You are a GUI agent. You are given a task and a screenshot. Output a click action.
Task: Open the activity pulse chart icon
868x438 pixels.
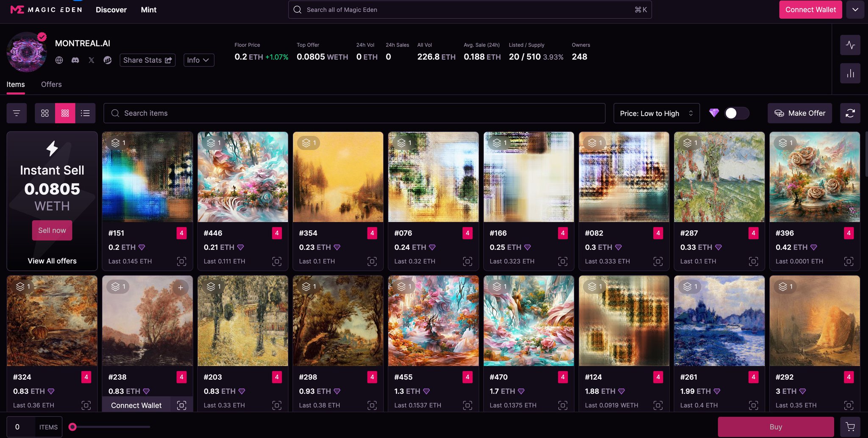[850, 45]
